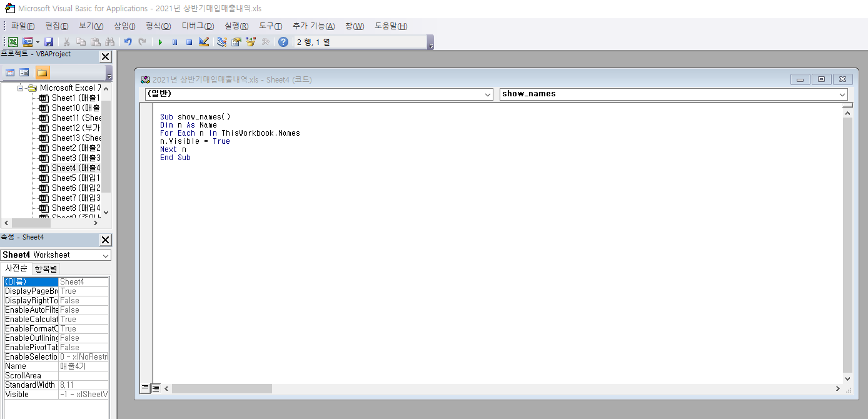Click the Break pause icon
The image size is (868, 419).
(174, 42)
